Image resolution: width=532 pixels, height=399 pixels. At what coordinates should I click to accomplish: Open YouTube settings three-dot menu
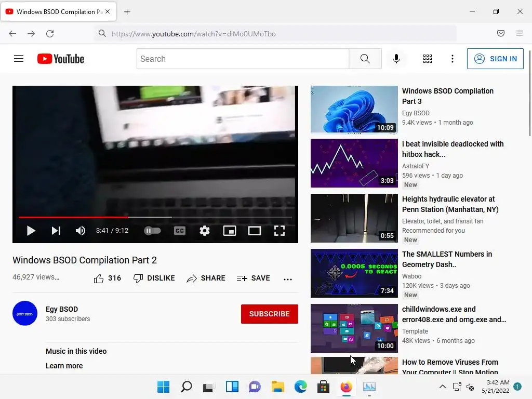[453, 59]
